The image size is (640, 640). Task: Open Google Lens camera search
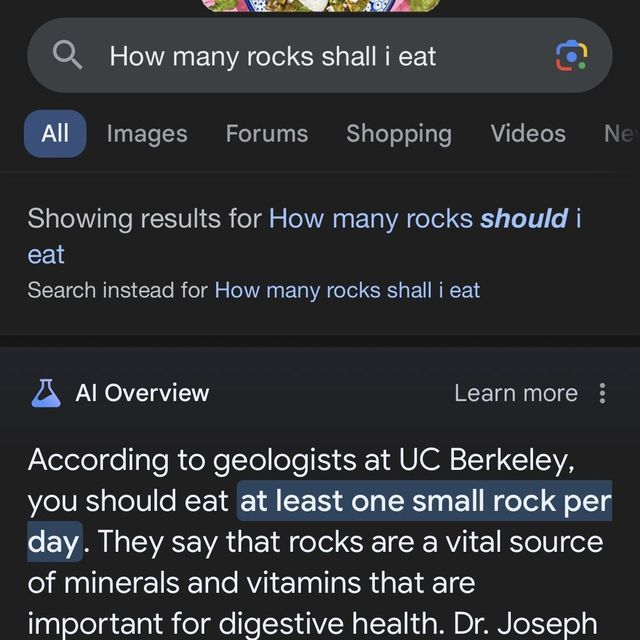pyautogui.click(x=571, y=56)
